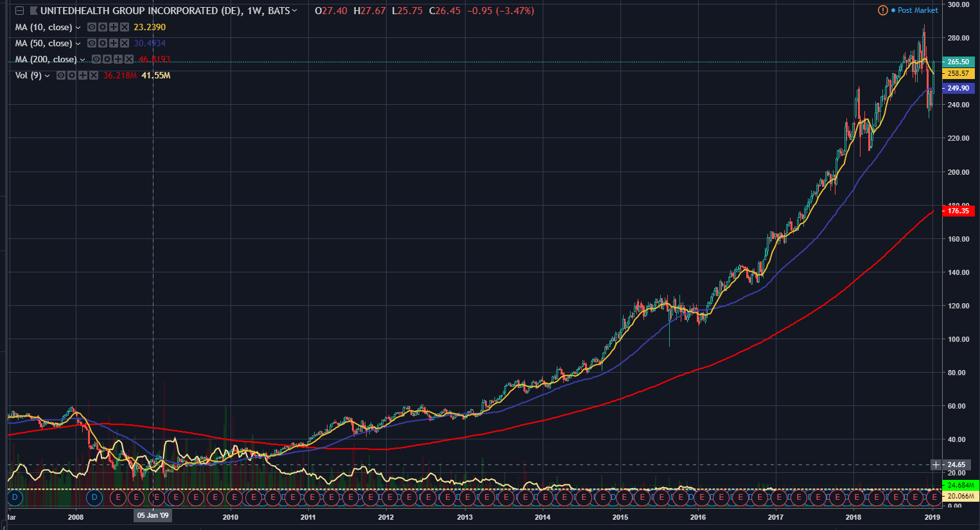Click the close value C26.45
The image size is (980, 530).
[444, 10]
